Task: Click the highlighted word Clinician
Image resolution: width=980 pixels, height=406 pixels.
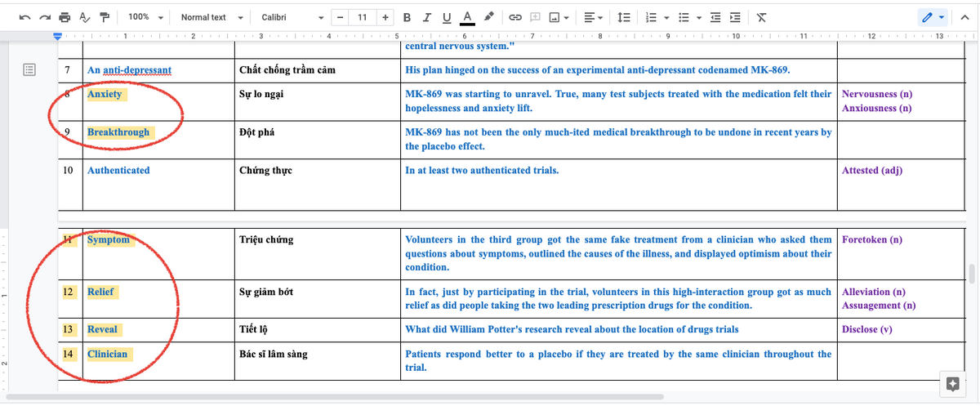Action: pos(108,355)
